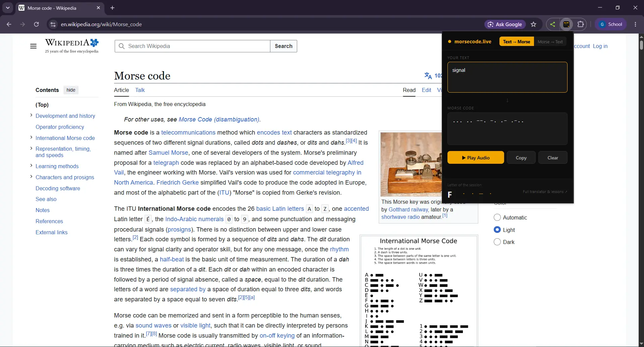Open the telecommunications link
This screenshot has height=347, width=644.
tap(188, 133)
